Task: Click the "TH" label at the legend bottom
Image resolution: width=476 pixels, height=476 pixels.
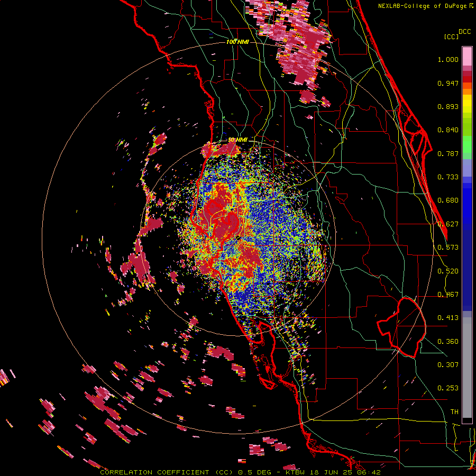Action: [x=454, y=411]
